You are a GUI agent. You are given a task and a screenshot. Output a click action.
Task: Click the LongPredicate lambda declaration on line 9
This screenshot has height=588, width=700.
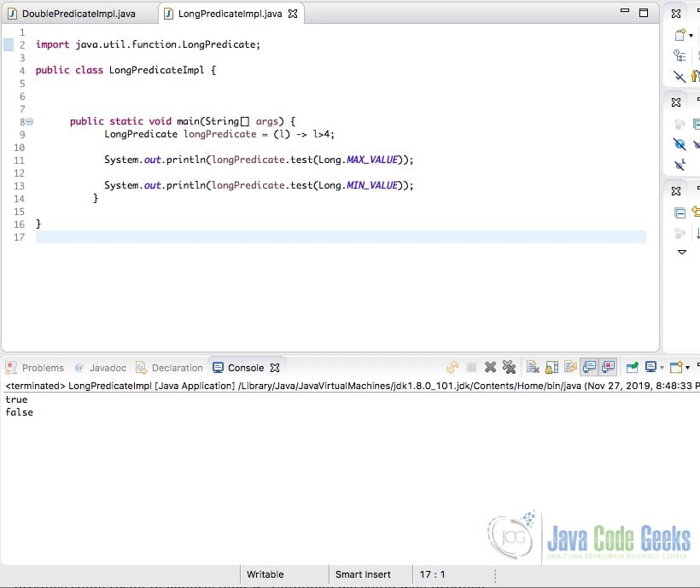click(219, 134)
